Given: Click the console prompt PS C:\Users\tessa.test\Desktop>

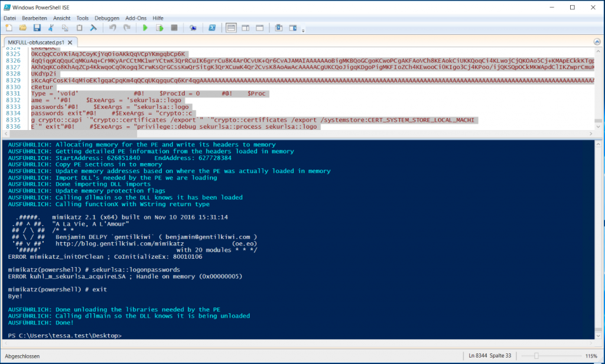Looking at the screenshot, I should [x=65, y=336].
